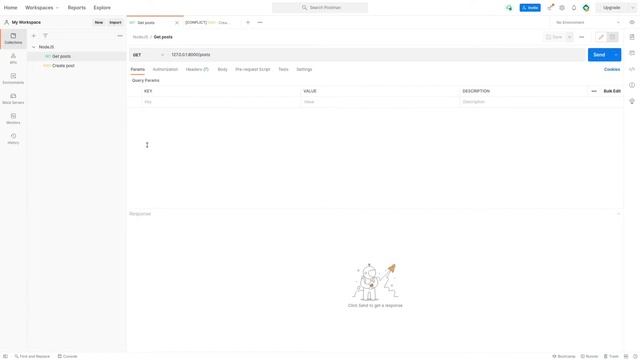
Task: Select the Create post request
Action: [x=63, y=66]
